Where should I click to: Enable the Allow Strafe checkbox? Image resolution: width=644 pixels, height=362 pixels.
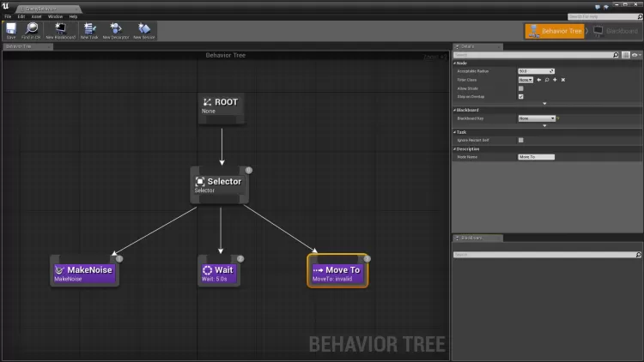(521, 88)
